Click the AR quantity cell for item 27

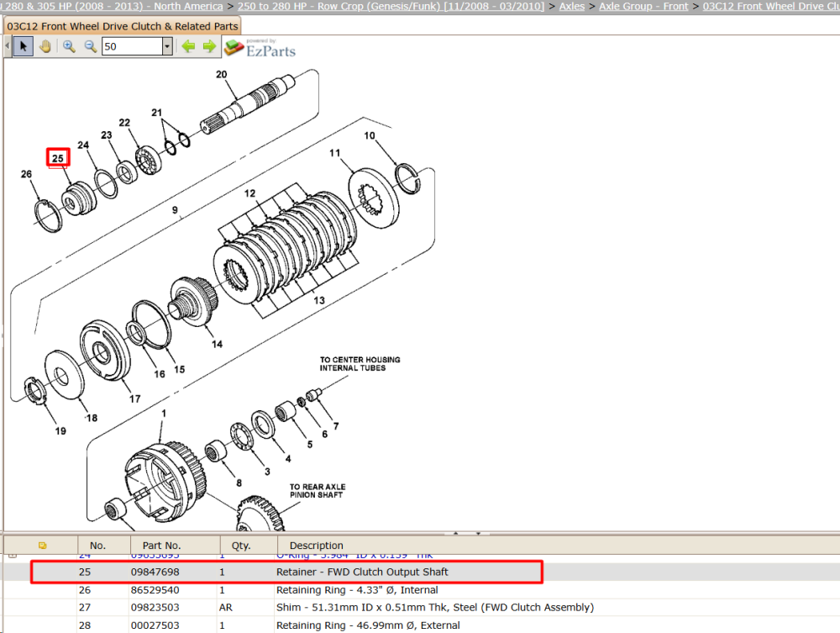click(225, 608)
